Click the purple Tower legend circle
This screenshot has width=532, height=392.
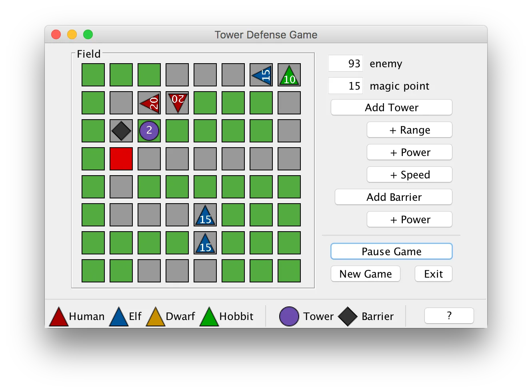tap(289, 316)
